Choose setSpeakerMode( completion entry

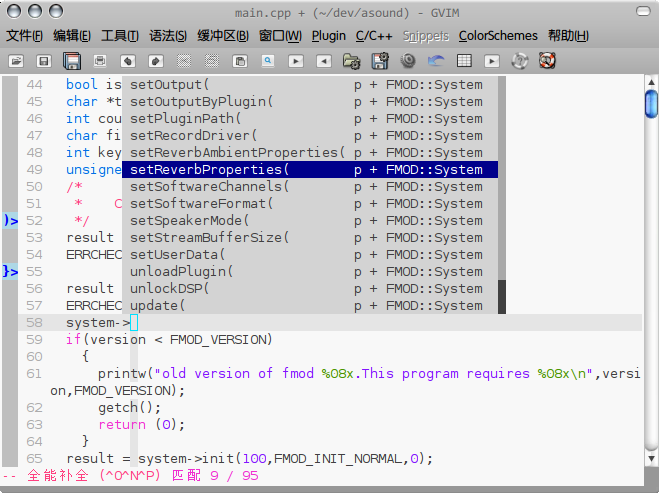pyautogui.click(x=310, y=221)
